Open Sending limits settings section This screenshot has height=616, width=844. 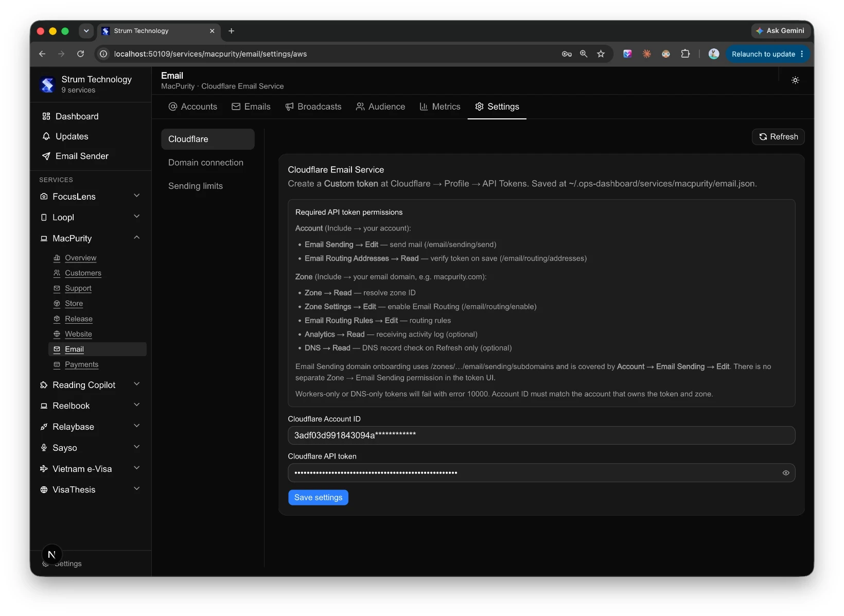(x=208, y=186)
